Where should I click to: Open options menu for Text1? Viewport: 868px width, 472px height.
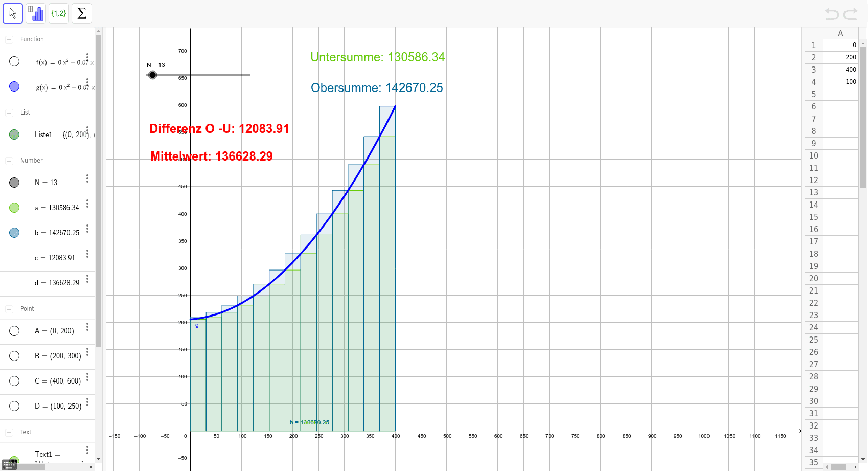[x=87, y=450]
